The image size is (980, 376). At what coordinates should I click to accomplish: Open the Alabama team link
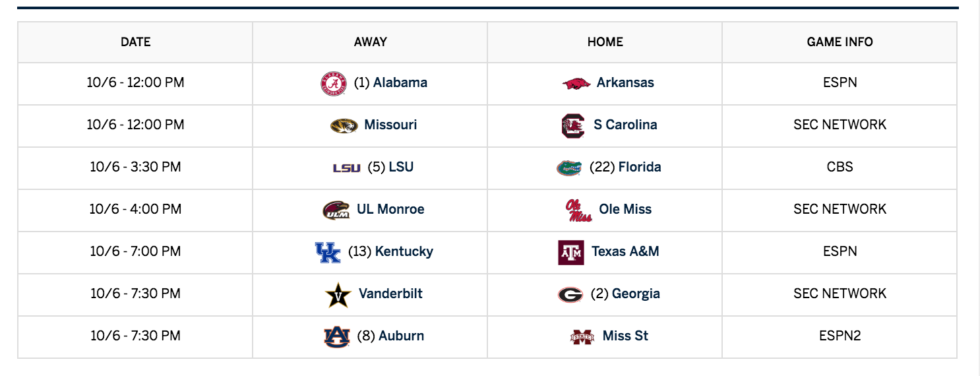pos(400,82)
